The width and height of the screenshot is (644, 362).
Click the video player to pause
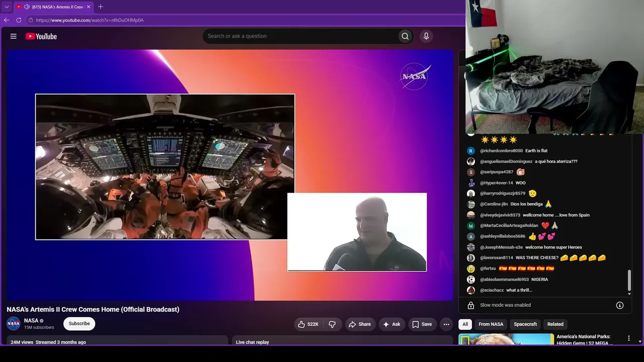(x=230, y=175)
